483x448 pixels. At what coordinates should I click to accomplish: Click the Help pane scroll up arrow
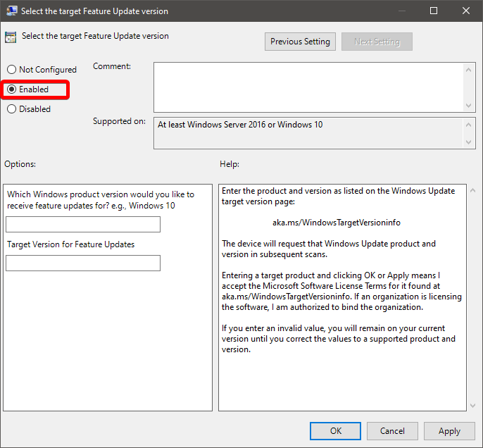coord(473,191)
